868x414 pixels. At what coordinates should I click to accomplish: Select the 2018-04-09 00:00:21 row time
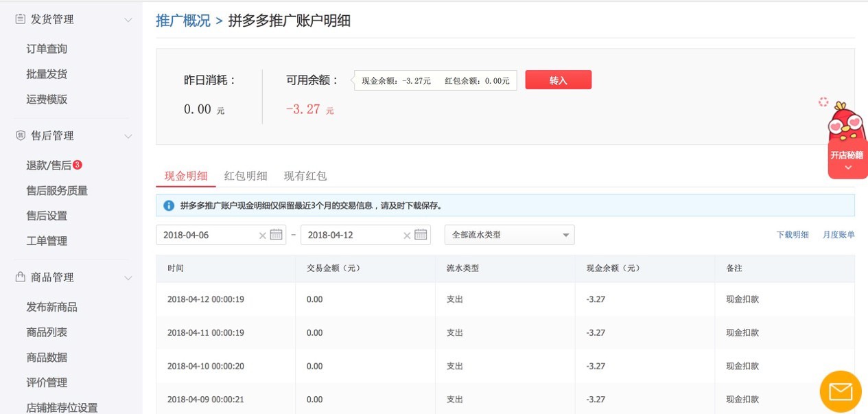pyautogui.click(x=206, y=400)
